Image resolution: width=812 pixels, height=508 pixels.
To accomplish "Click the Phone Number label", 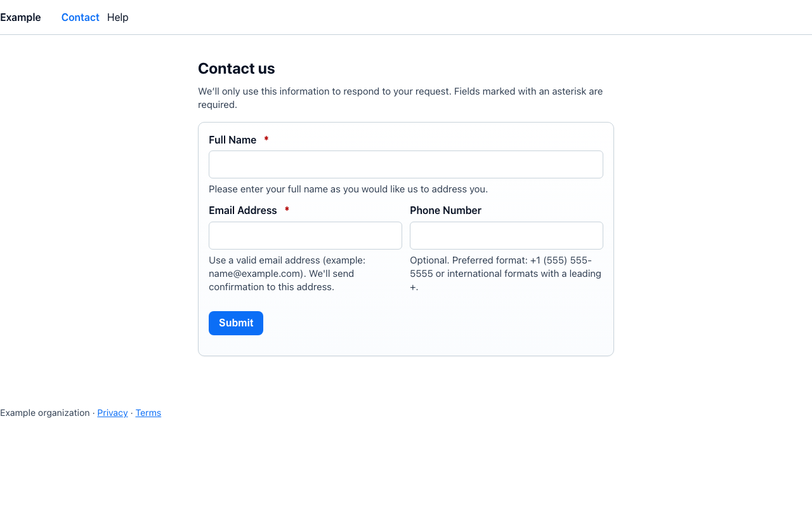I will pyautogui.click(x=445, y=210).
